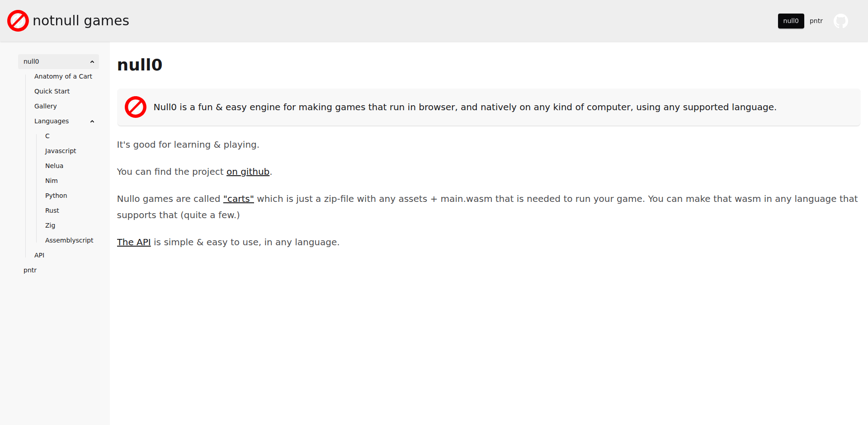Open the "on github" link
This screenshot has width=868, height=425.
click(x=248, y=172)
